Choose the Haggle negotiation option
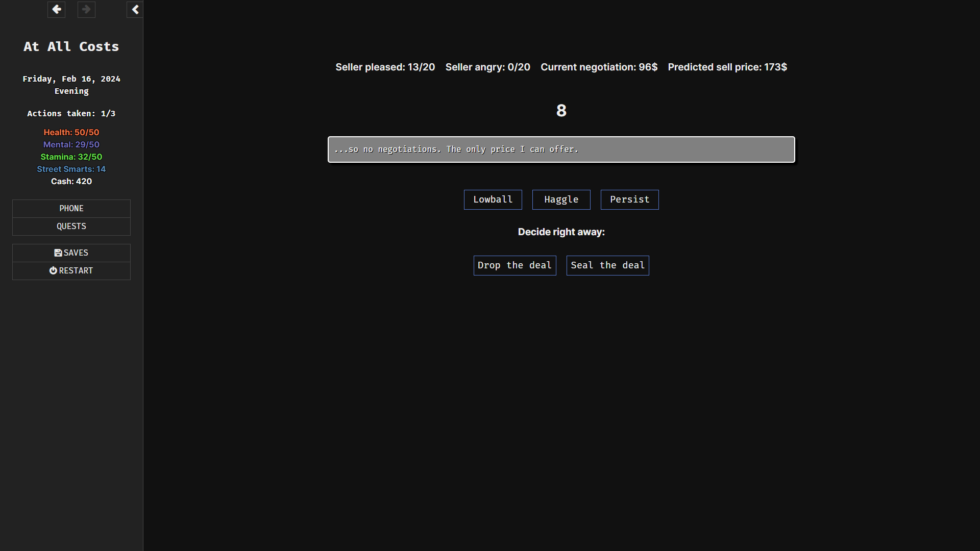Image resolution: width=980 pixels, height=551 pixels. point(561,199)
